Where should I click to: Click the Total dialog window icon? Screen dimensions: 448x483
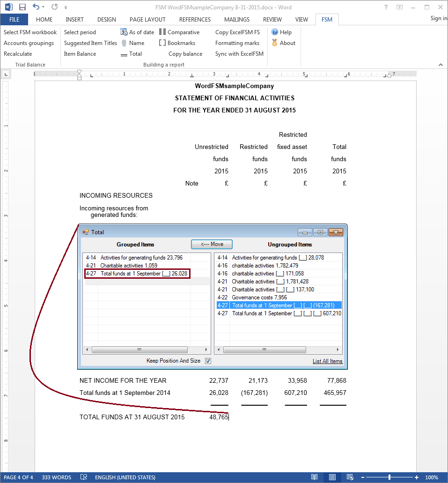pos(86,232)
